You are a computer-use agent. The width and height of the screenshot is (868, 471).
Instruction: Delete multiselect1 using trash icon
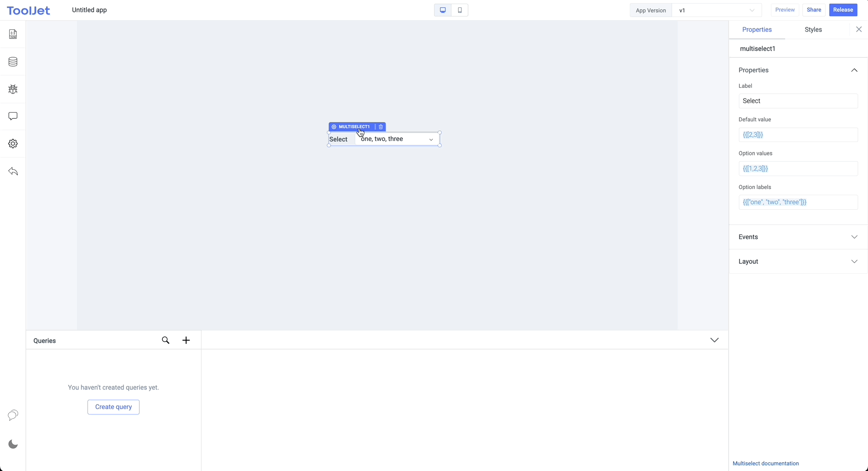click(x=381, y=127)
